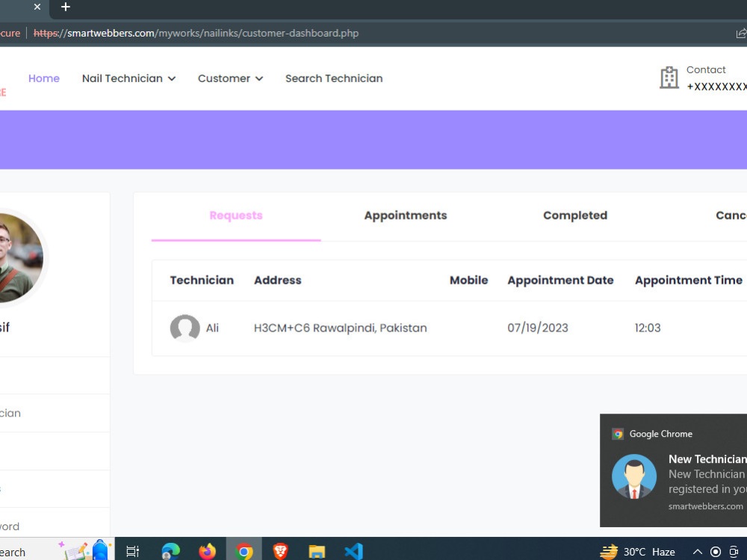Screen dimensions: 747x560
Task: Switch to the Completed tab
Action: pyautogui.click(x=575, y=216)
